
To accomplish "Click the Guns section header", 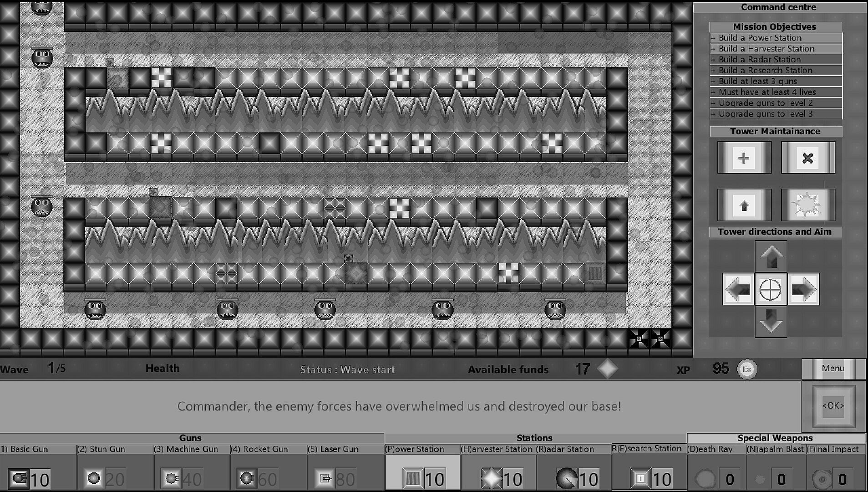I will [x=190, y=438].
